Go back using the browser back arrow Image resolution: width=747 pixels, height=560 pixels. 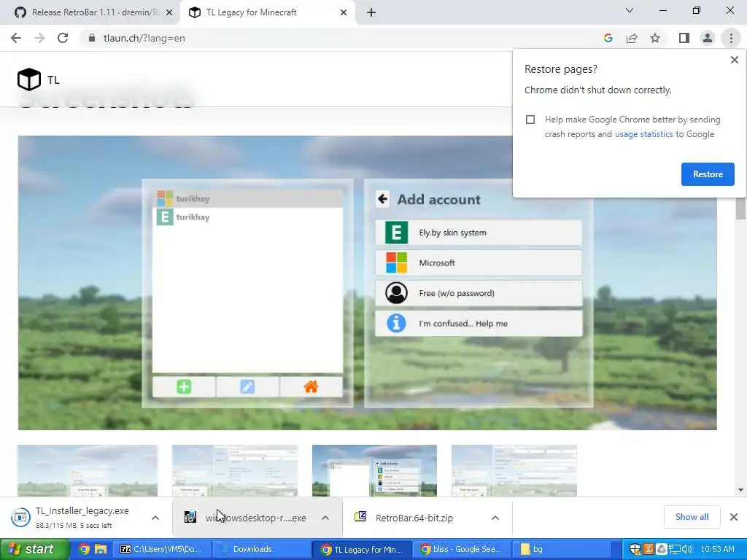(16, 38)
